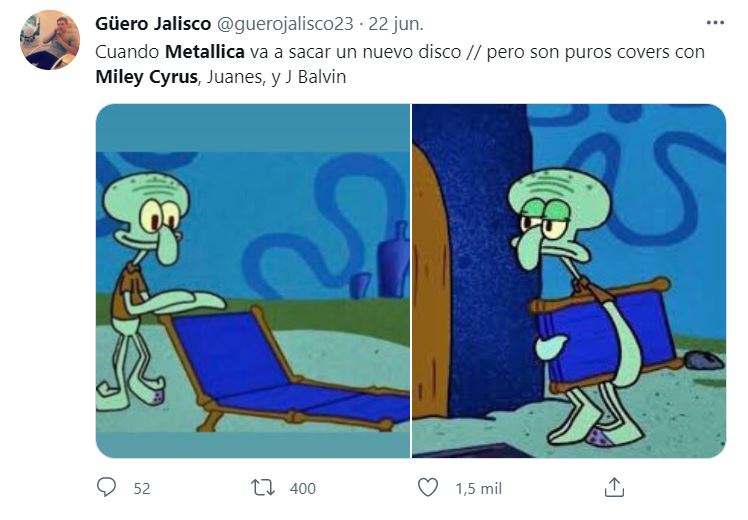Open Güero Jalisco profile avatar
The width and height of the screenshot is (748, 520).
pos(50,40)
